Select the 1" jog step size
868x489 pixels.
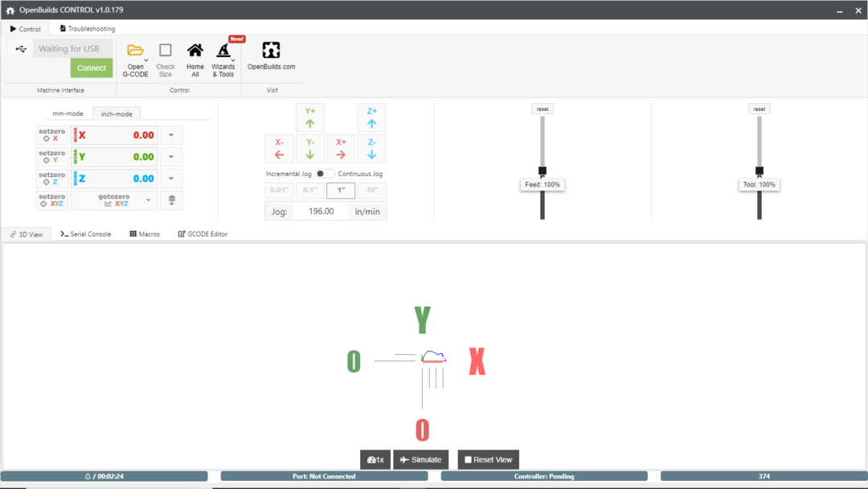341,191
